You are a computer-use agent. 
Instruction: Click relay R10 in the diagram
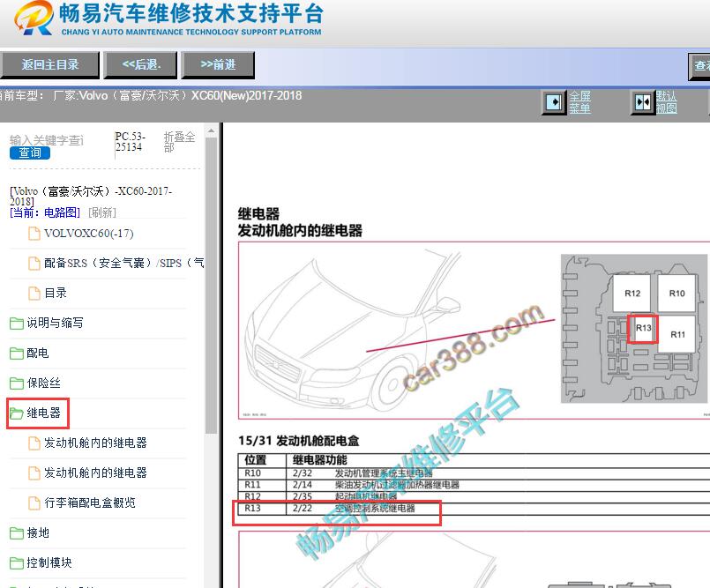pos(677,294)
